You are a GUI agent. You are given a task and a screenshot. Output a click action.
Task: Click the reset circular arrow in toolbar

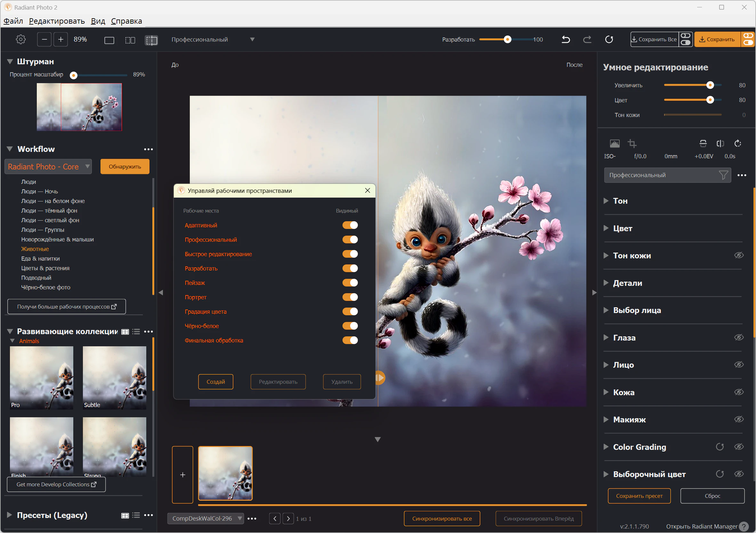click(609, 39)
